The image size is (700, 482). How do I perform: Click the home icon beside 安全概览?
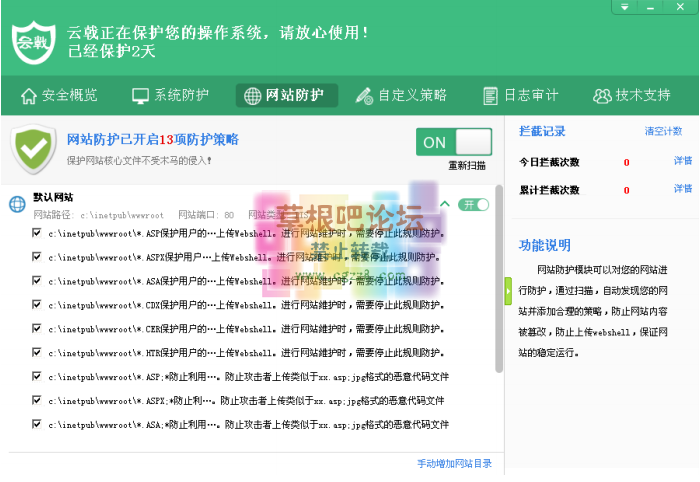coord(29,96)
